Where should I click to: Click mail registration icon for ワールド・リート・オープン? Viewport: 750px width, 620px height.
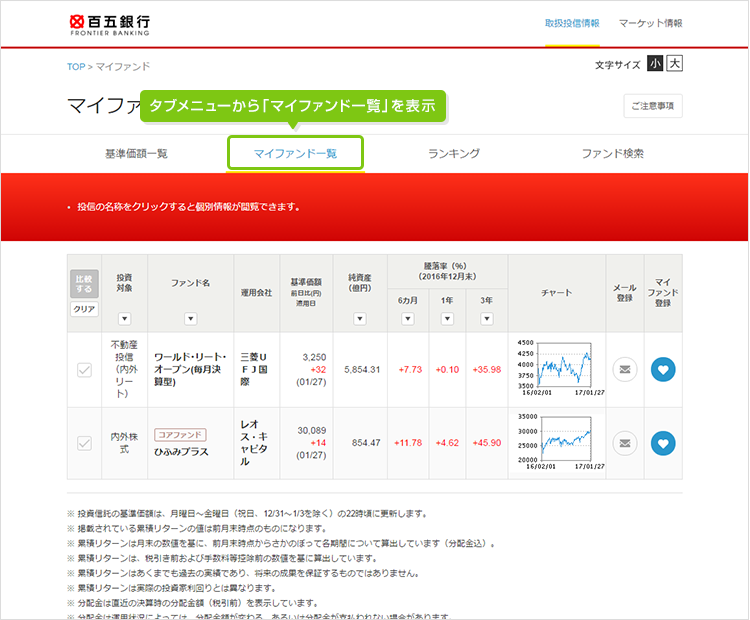[x=625, y=369]
